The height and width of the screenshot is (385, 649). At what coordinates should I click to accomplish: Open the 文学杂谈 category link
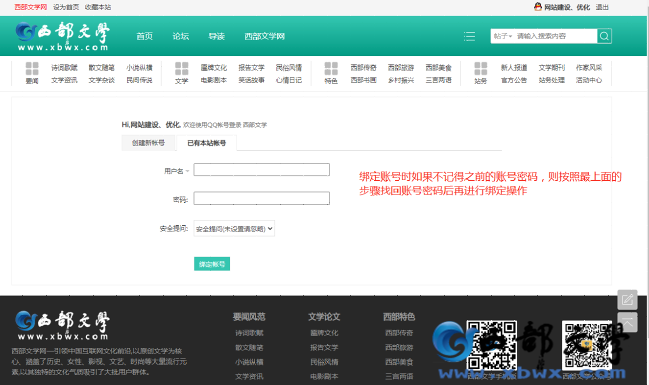pyautogui.click(x=101, y=80)
